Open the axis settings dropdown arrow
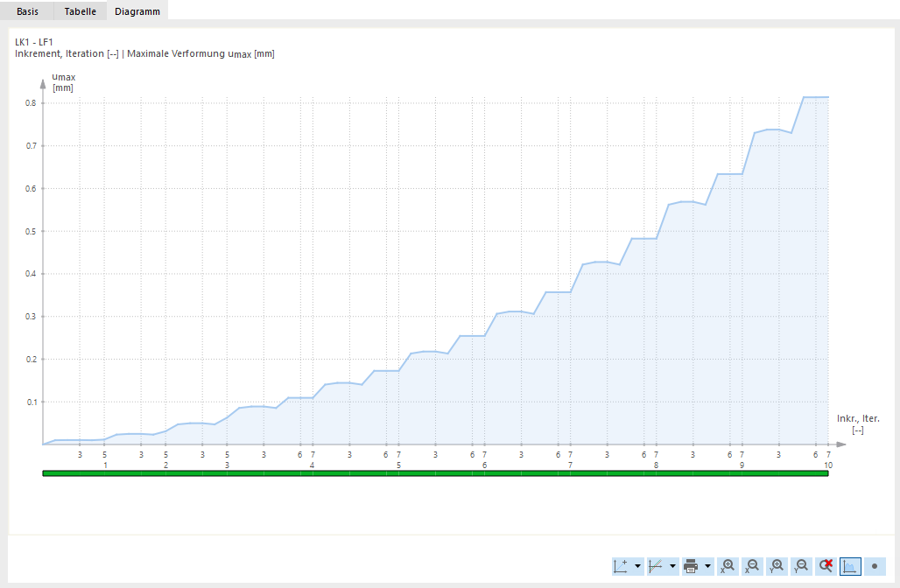Screen dimensions: 900x588 [636, 566]
